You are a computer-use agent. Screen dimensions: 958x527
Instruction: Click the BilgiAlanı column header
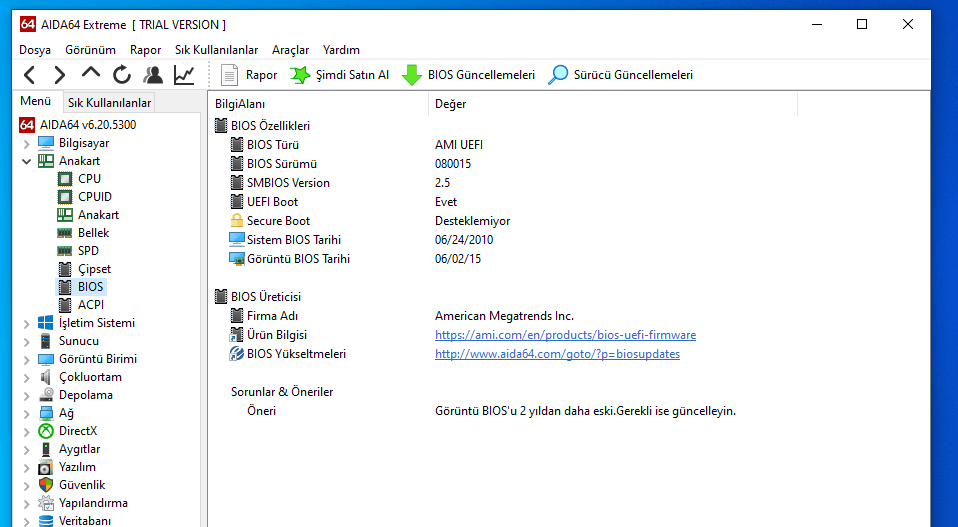point(318,104)
